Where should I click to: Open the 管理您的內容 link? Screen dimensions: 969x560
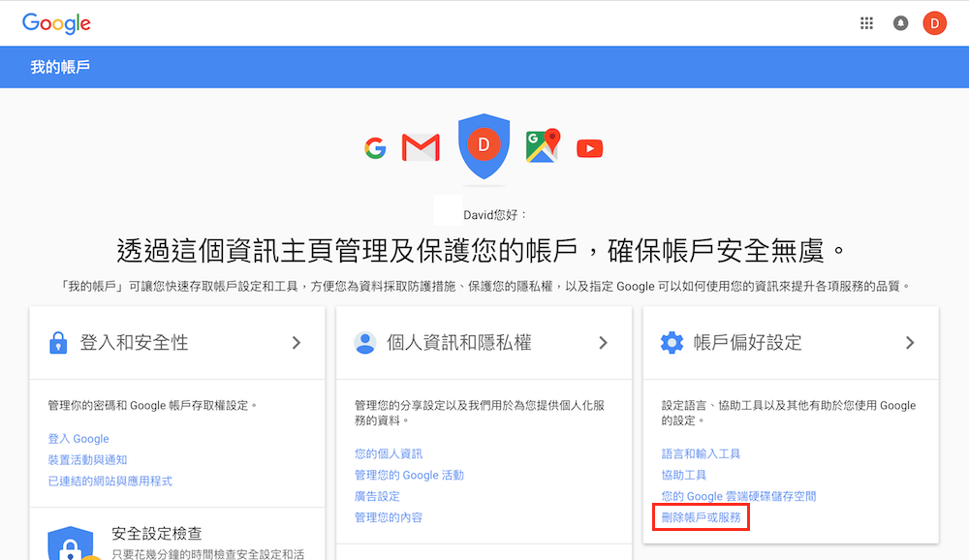point(389,517)
